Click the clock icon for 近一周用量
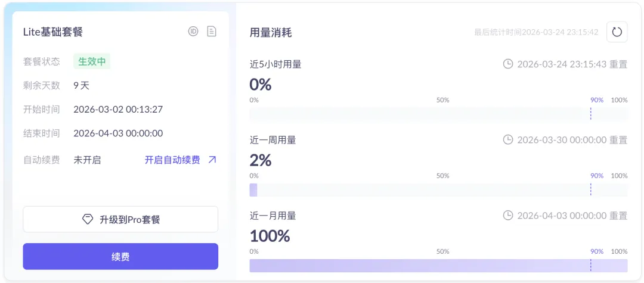644x283 pixels. click(508, 140)
